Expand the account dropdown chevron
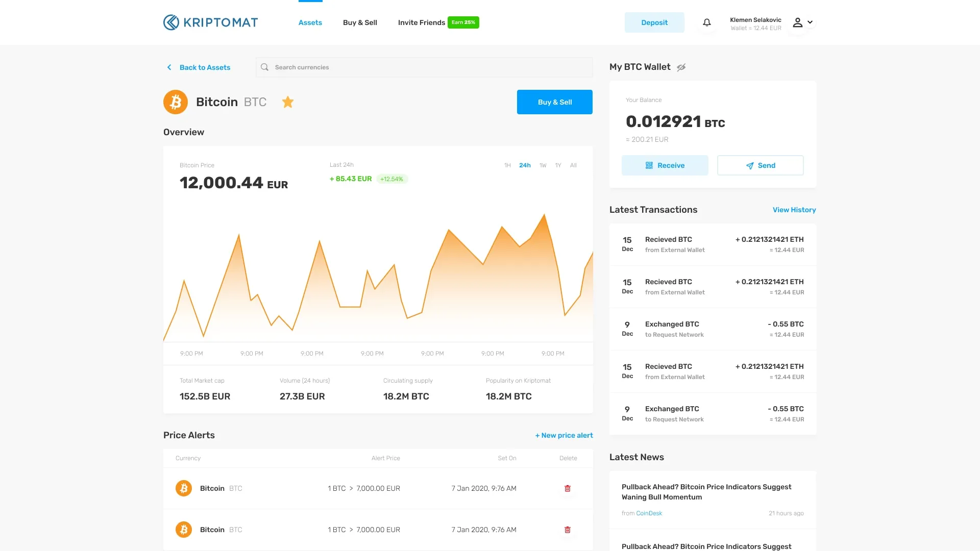This screenshot has width=980, height=551. (810, 22)
